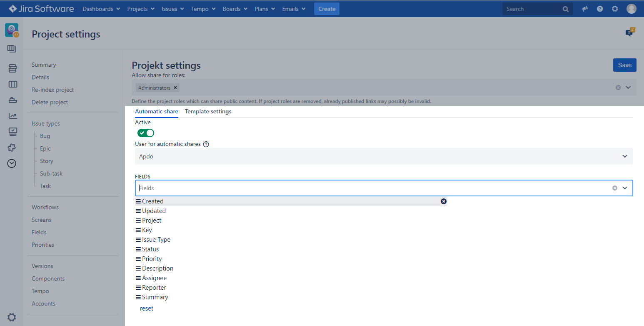Remove Administrators role tag from share roles
The image size is (644, 326).
(175, 88)
